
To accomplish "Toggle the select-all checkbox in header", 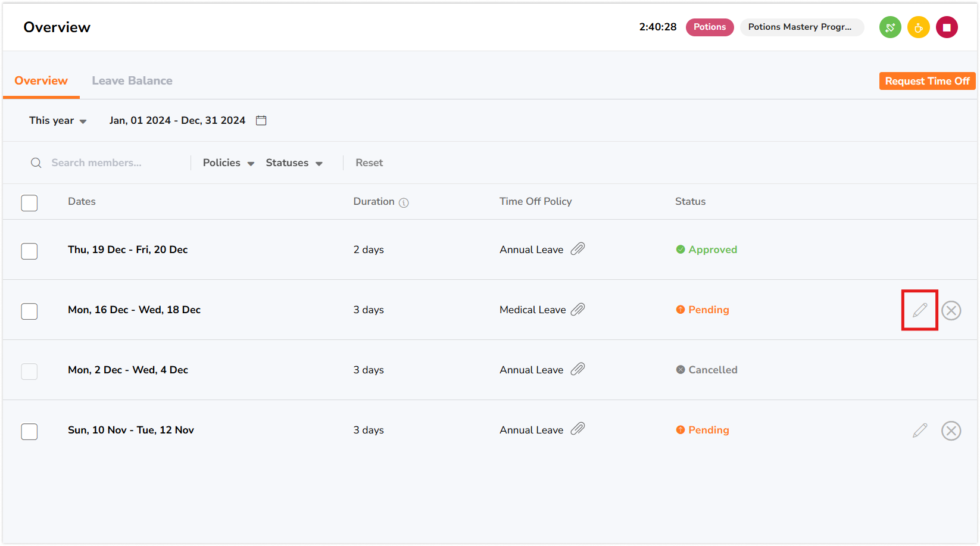I will tap(29, 203).
